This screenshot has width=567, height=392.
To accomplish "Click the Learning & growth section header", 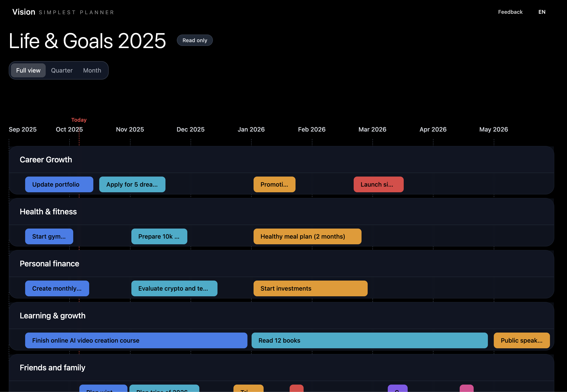I will [x=53, y=316].
